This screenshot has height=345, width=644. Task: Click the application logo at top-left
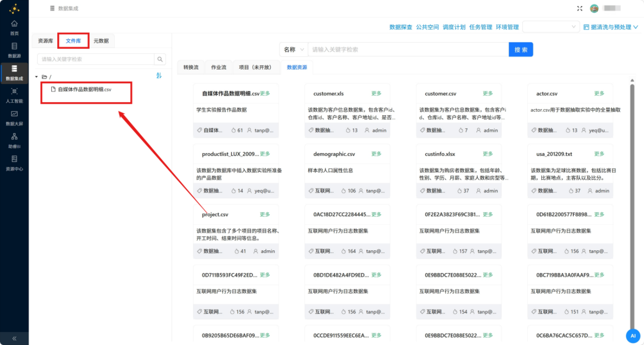[x=14, y=8]
